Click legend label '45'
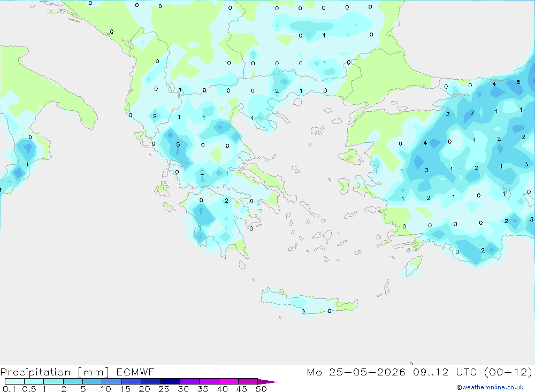 click(242, 389)
